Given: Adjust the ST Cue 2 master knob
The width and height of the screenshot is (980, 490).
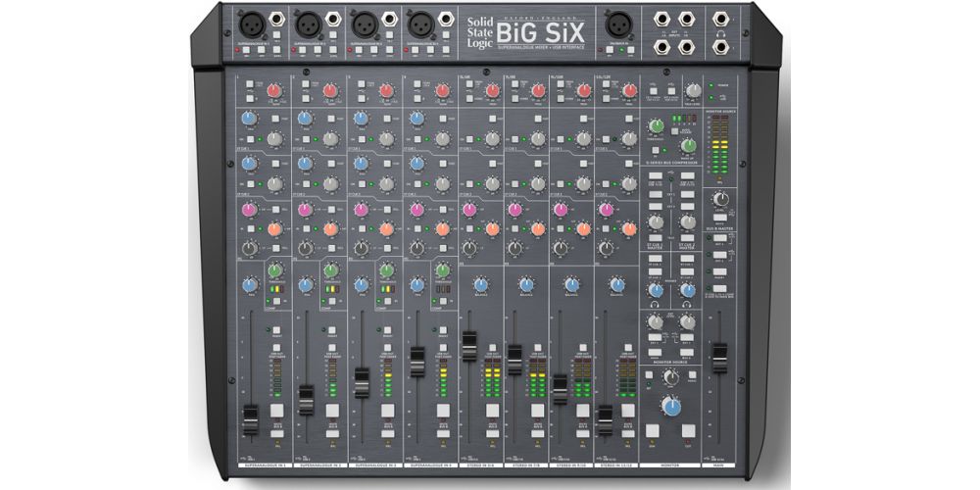Looking at the screenshot, I should click(688, 221).
